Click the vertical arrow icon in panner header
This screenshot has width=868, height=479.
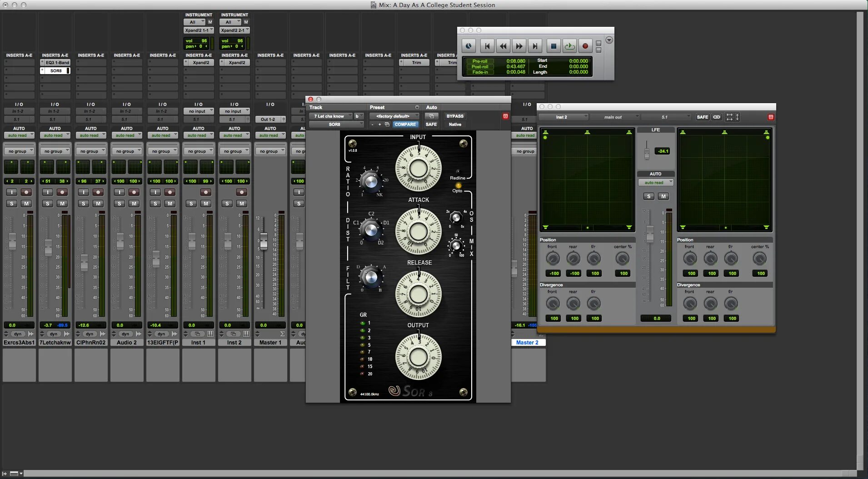pos(737,117)
